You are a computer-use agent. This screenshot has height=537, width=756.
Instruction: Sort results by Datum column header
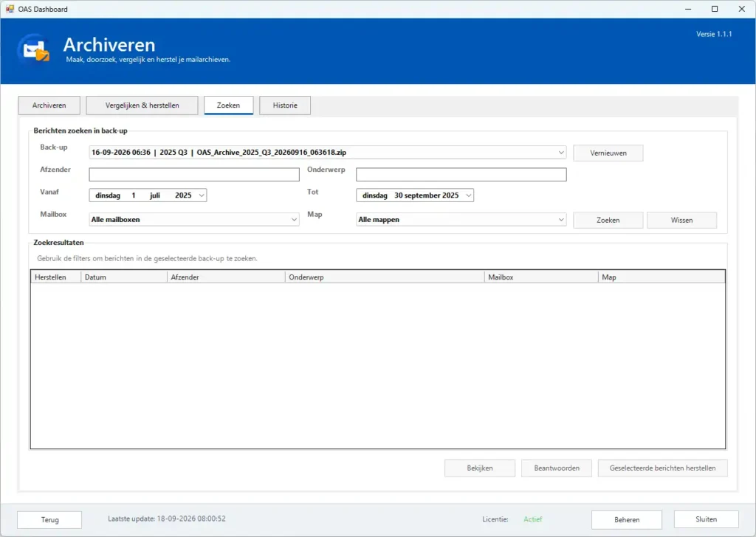coord(124,277)
